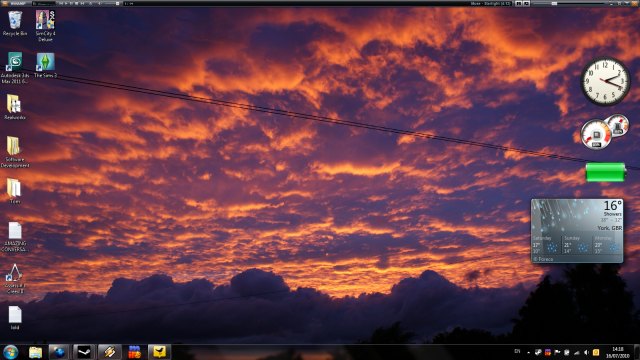Image resolution: width=640 pixels, height=360 pixels.
Task: Click the network signal tray icon
Action: point(577,352)
